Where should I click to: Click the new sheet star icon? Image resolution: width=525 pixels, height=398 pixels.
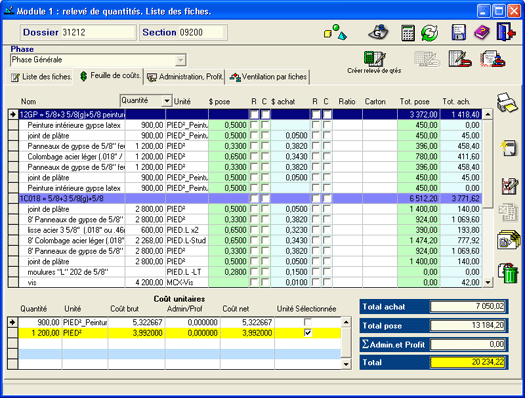coord(509,148)
